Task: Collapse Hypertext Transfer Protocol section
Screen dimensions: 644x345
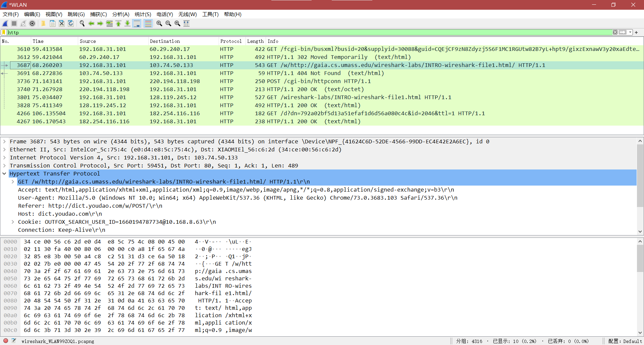Action: pyautogui.click(x=4, y=174)
